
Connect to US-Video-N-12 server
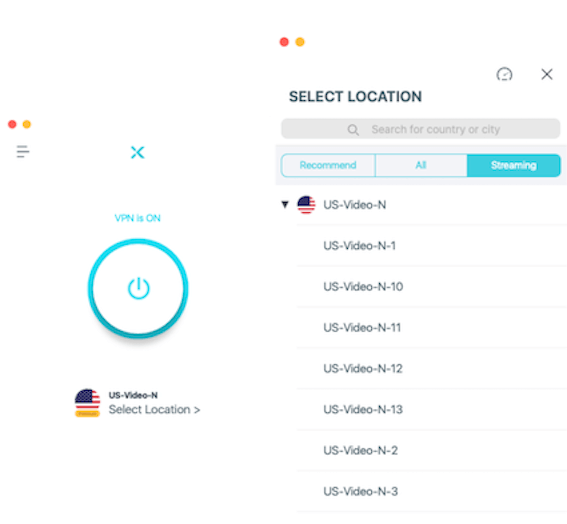coord(431,368)
